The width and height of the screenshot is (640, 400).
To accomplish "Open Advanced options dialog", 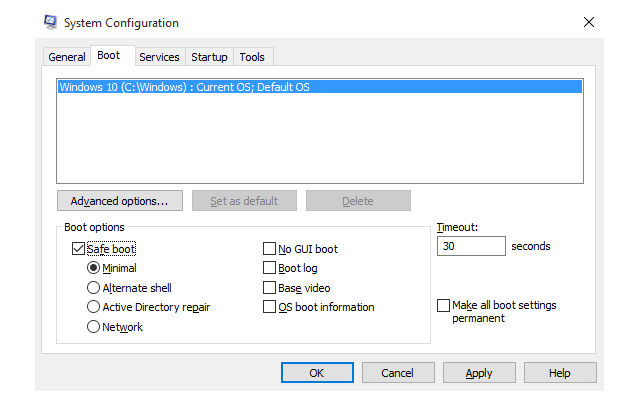I will click(x=120, y=201).
